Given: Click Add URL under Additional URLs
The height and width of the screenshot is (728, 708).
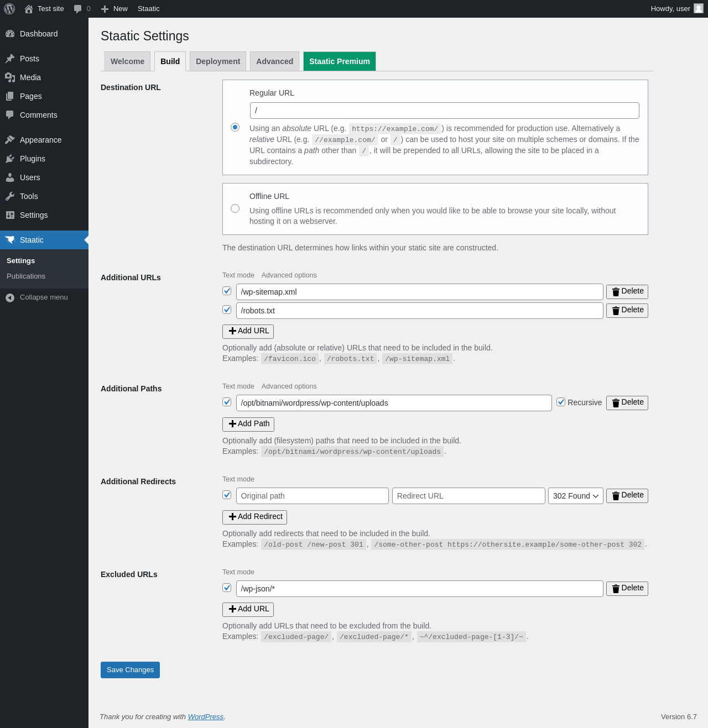Looking at the screenshot, I should click(x=248, y=331).
